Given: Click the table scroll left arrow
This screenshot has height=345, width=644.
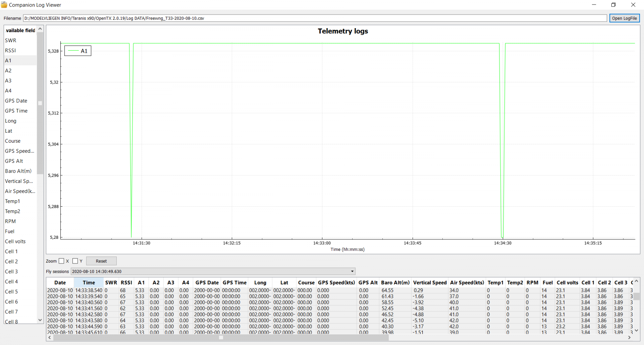Looking at the screenshot, I should click(x=50, y=338).
